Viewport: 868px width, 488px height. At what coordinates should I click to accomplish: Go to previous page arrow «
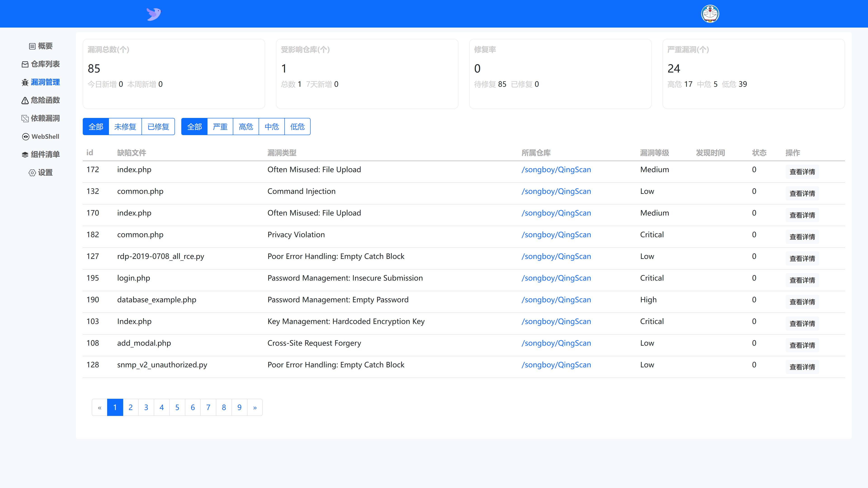[99, 408]
